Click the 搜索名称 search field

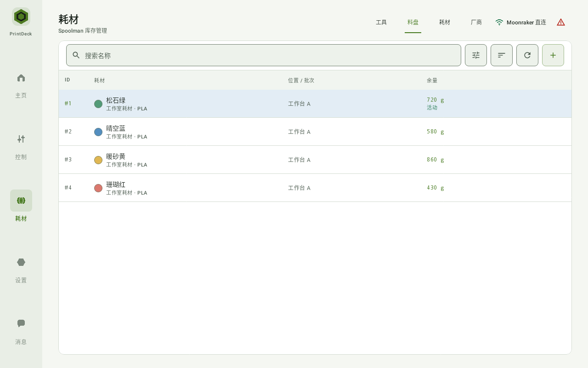[264, 55]
